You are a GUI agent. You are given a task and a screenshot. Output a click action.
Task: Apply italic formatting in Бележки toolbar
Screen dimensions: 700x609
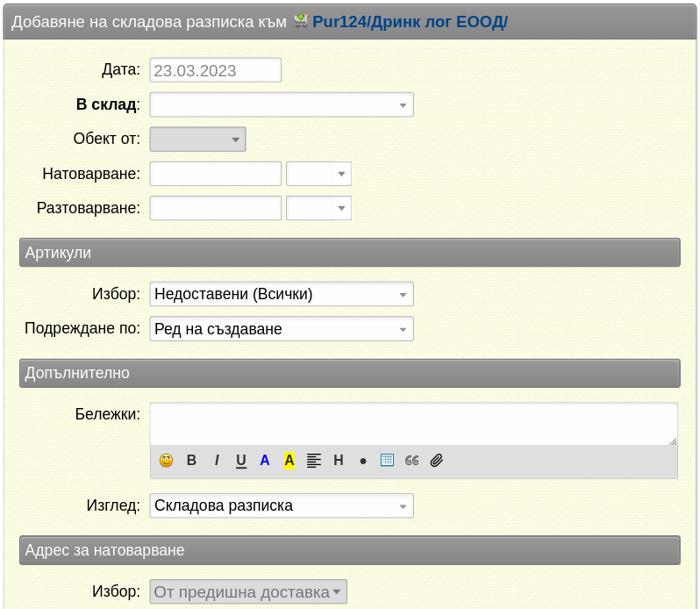pyautogui.click(x=217, y=461)
